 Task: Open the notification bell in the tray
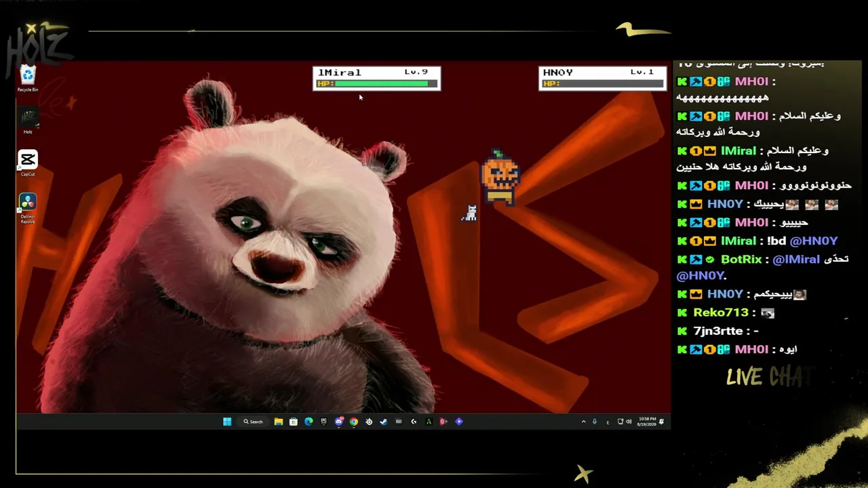pyautogui.click(x=661, y=422)
